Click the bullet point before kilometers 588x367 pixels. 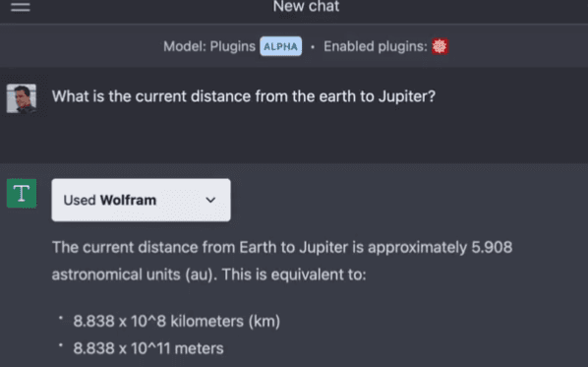[x=61, y=318]
